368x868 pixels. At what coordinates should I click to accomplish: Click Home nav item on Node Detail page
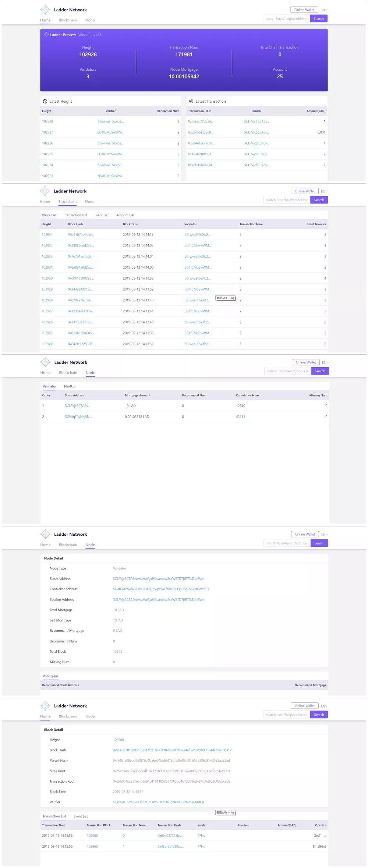pos(45,545)
